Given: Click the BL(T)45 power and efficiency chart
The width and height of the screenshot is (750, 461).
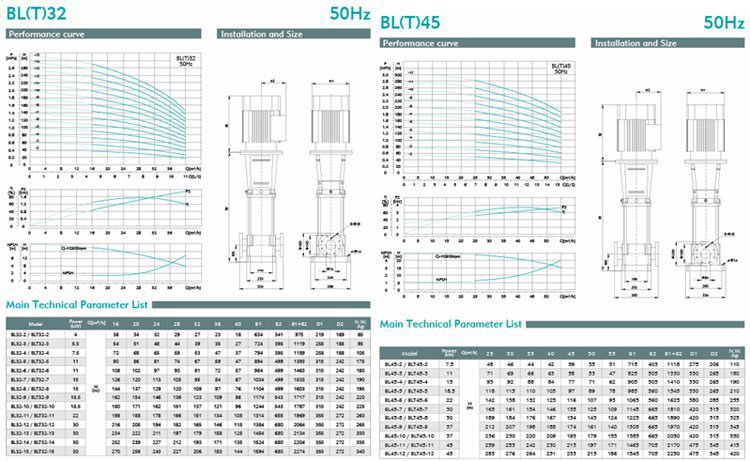Looking at the screenshot, I should click(x=475, y=214).
